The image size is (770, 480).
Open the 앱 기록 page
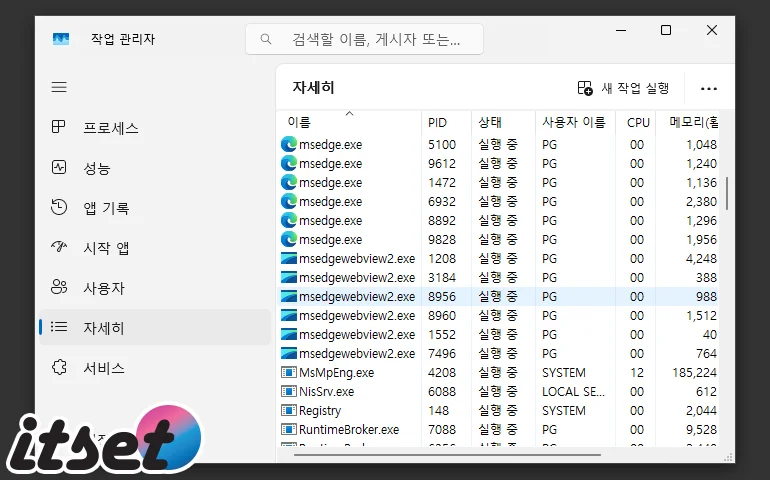coord(155,208)
